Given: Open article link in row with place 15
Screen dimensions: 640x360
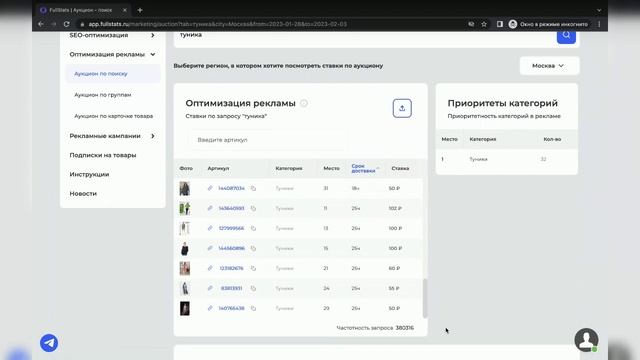Looking at the screenshot, I should pos(231,248).
